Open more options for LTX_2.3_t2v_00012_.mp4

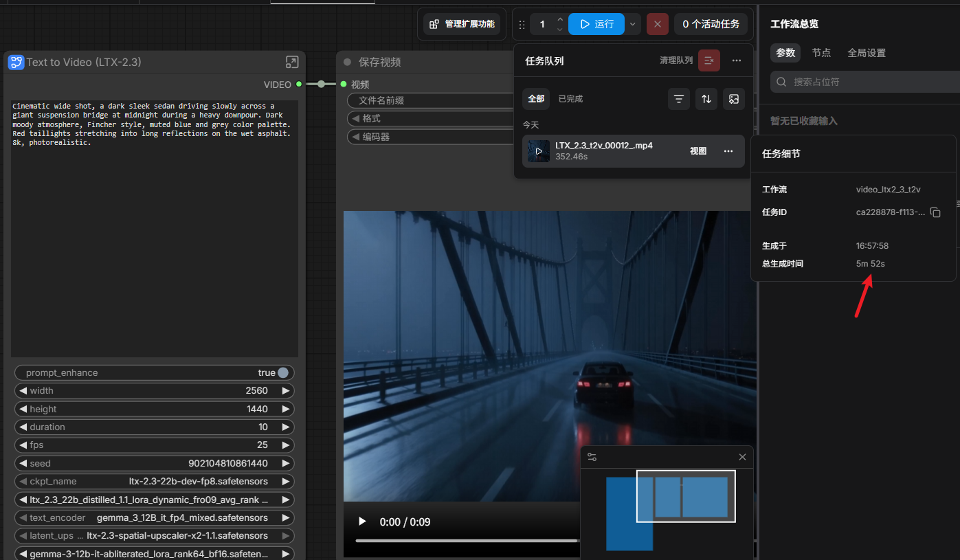(x=728, y=151)
